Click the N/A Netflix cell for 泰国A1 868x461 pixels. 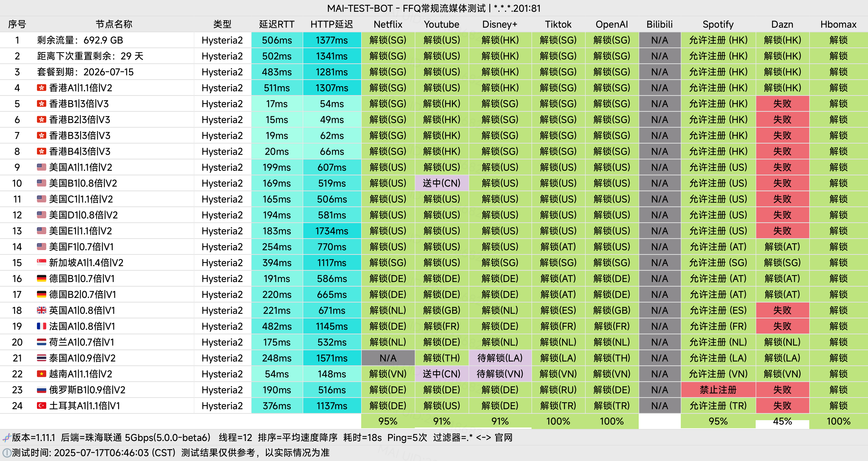(x=388, y=358)
